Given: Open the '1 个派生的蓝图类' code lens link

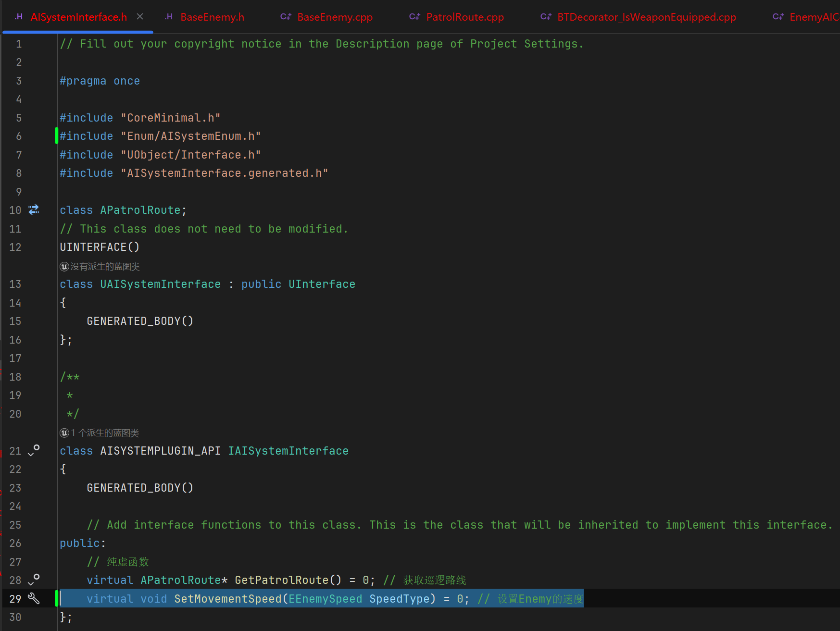Looking at the screenshot, I should [x=105, y=433].
